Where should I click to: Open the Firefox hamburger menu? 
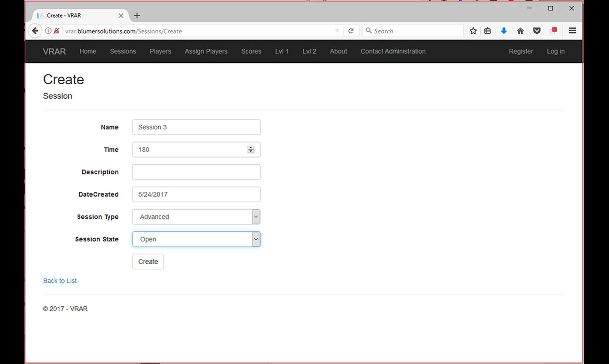tap(573, 31)
